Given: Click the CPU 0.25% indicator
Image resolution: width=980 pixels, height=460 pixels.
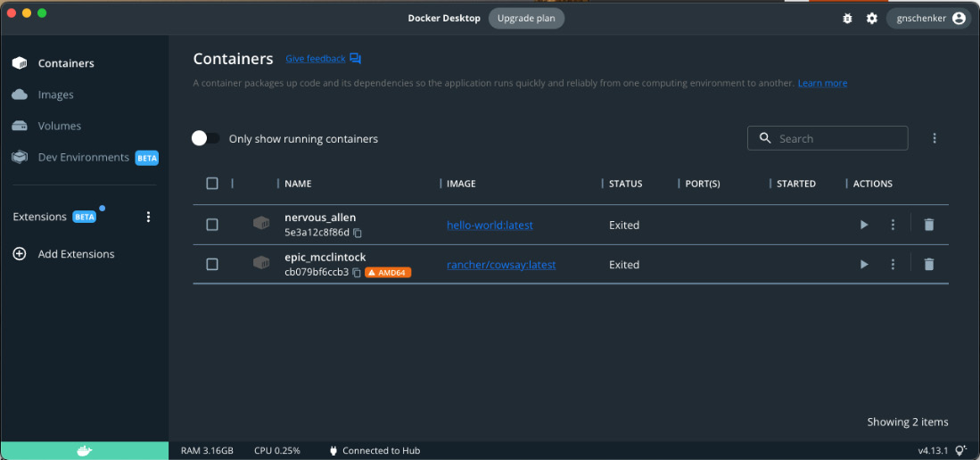Looking at the screenshot, I should click(276, 450).
